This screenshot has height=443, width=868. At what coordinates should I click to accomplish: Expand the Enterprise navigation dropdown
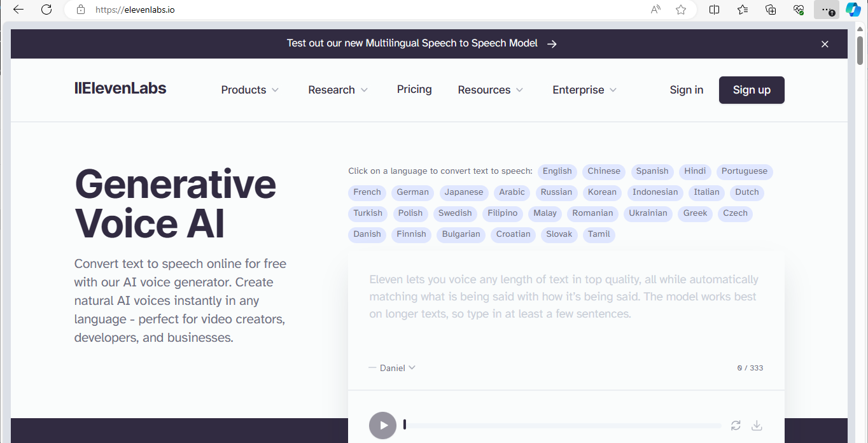[x=584, y=90]
